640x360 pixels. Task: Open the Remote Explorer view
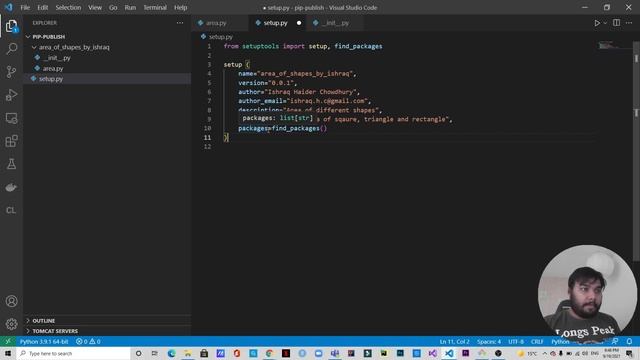coord(11,118)
